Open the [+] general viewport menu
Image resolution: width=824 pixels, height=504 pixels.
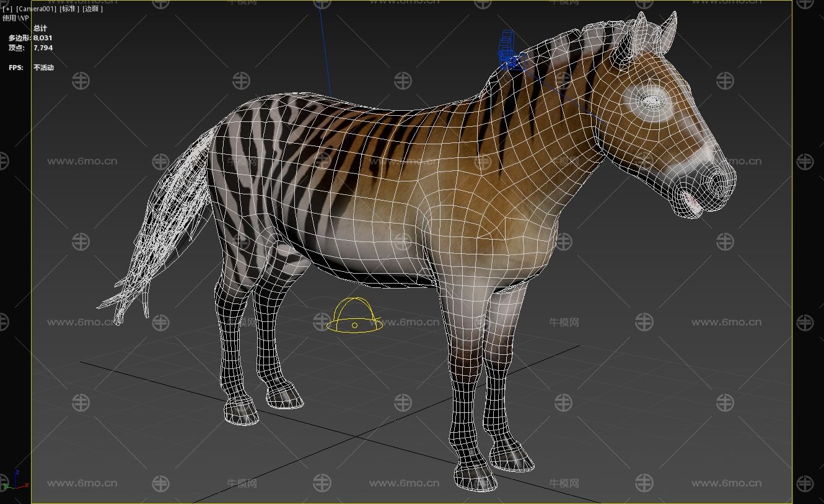(9, 9)
